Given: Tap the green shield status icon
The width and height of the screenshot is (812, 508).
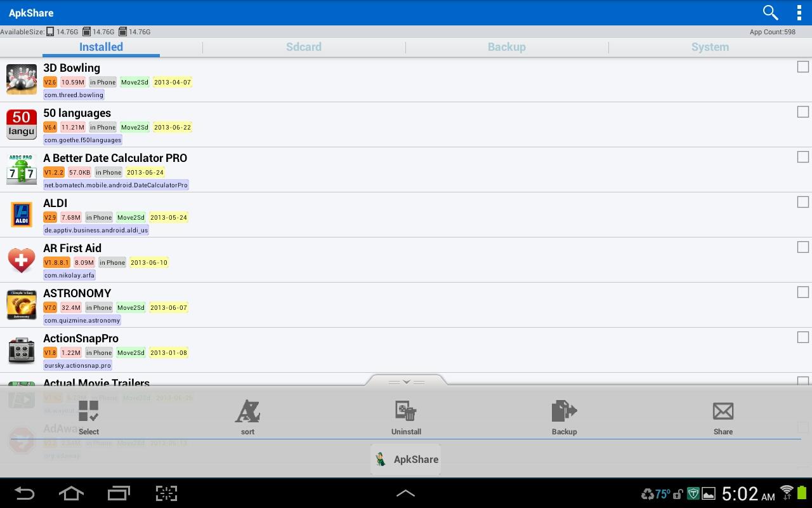Looking at the screenshot, I should click(693, 494).
